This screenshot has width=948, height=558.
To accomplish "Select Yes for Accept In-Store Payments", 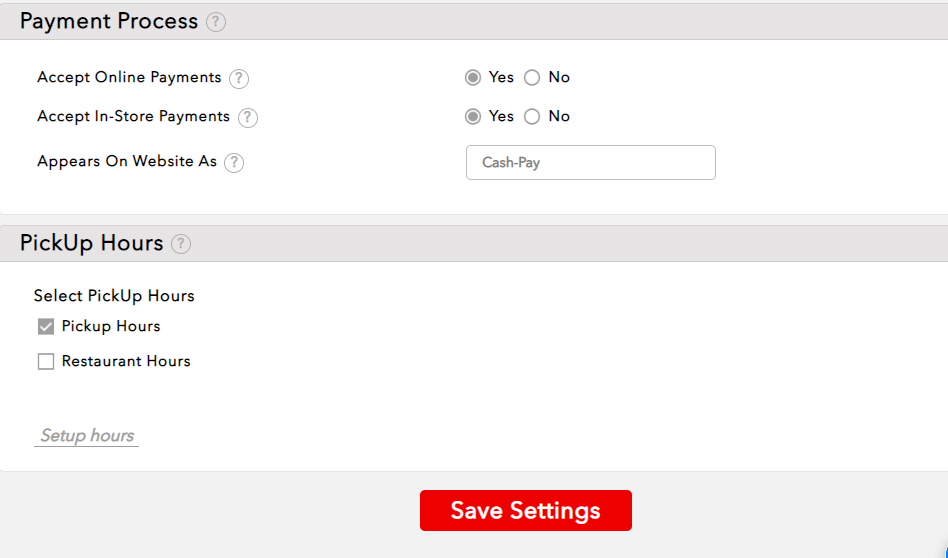I will (x=473, y=117).
